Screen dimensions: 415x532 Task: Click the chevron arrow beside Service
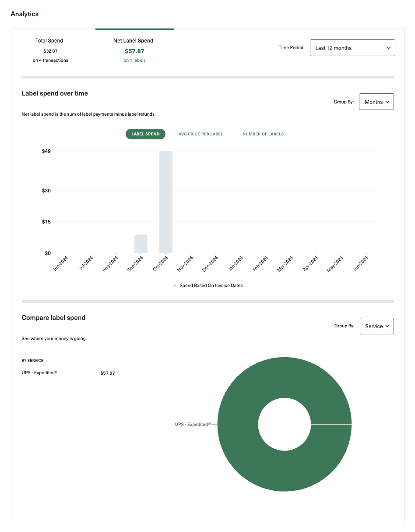click(387, 326)
